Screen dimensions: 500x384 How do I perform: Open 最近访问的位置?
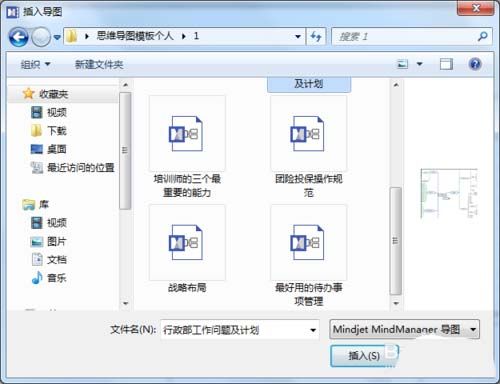(81, 167)
